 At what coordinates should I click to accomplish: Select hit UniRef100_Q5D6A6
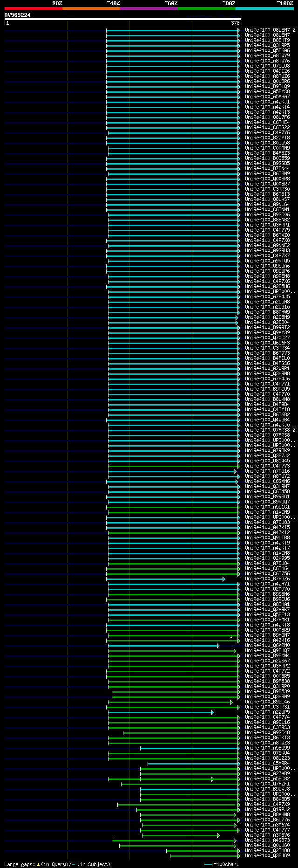267,50
